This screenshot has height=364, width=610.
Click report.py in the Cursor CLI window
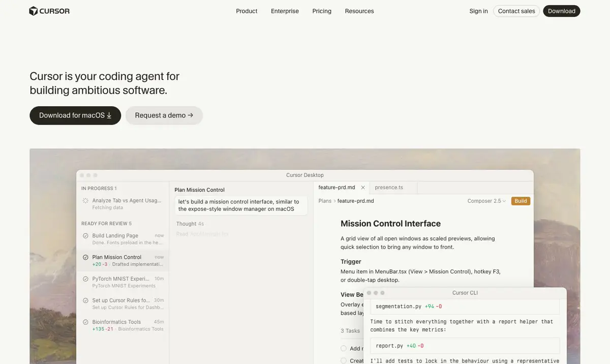[389, 346]
